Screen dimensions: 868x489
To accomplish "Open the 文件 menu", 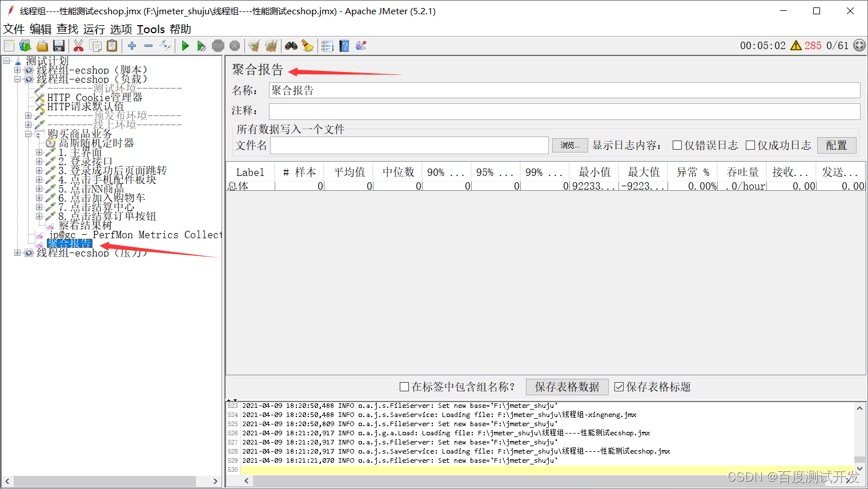I will tap(14, 29).
